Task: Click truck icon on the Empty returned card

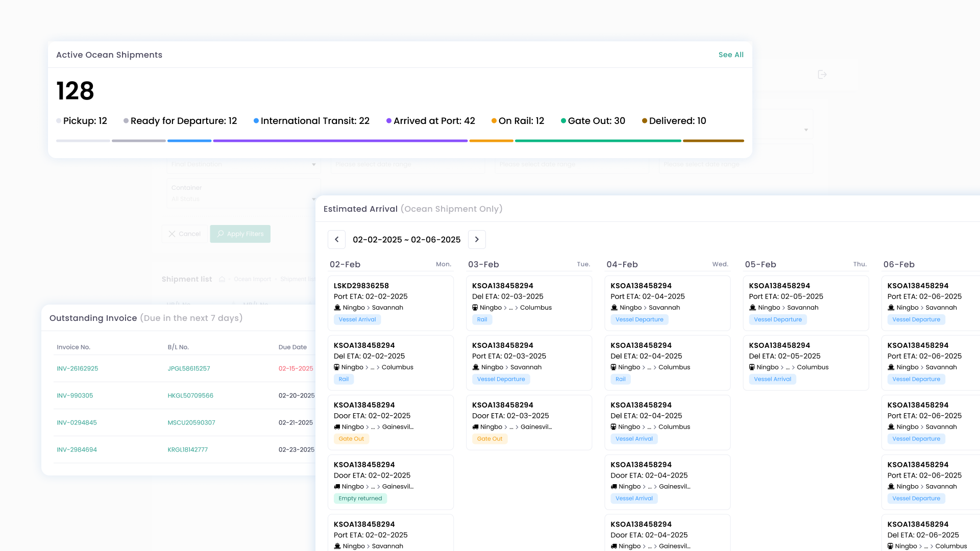Action: pos(337,487)
